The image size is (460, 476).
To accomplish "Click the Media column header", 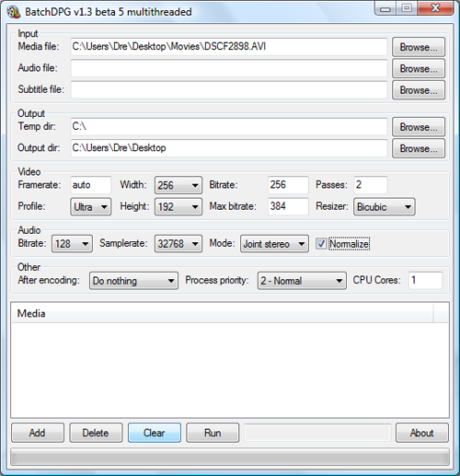I will pos(223,313).
